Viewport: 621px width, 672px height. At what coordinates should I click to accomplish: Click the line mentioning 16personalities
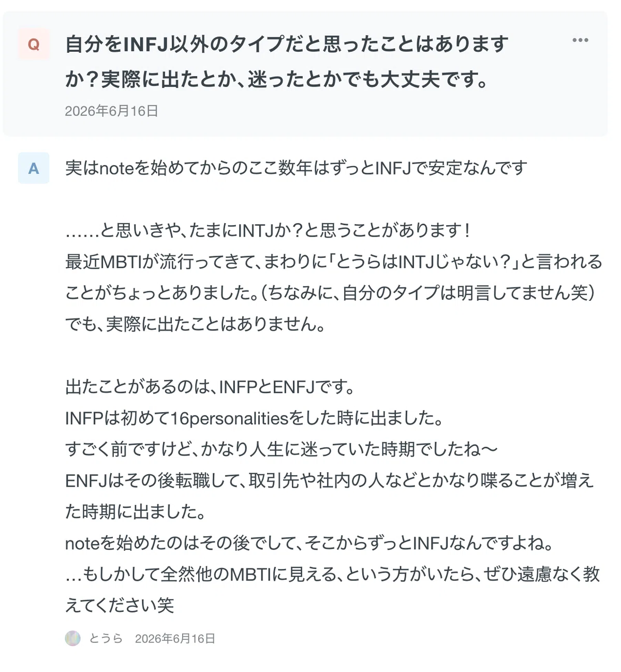pyautogui.click(x=255, y=418)
